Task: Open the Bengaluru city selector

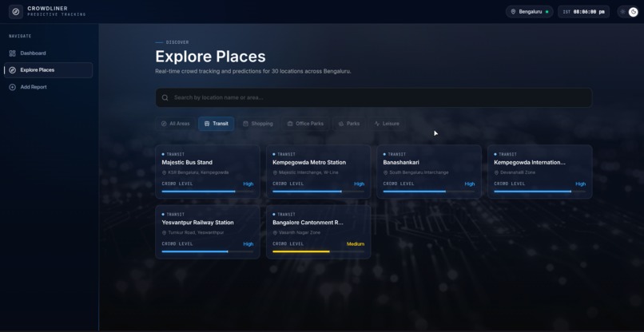Action: (530, 11)
